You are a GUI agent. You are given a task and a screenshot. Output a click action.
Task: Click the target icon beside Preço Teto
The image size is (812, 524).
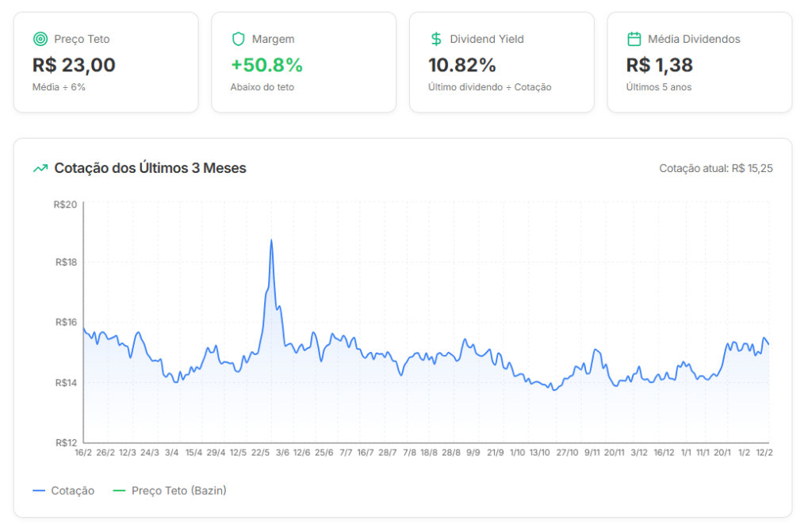click(x=40, y=39)
